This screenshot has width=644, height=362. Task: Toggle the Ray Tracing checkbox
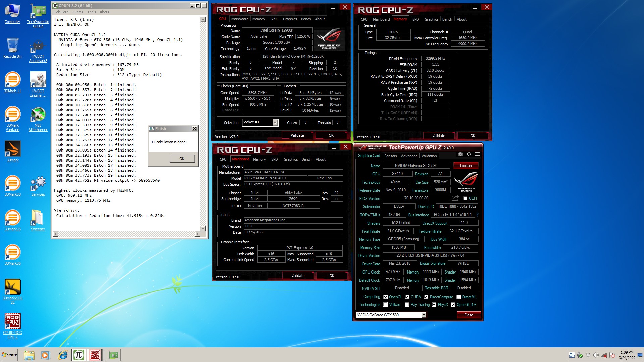407,305
